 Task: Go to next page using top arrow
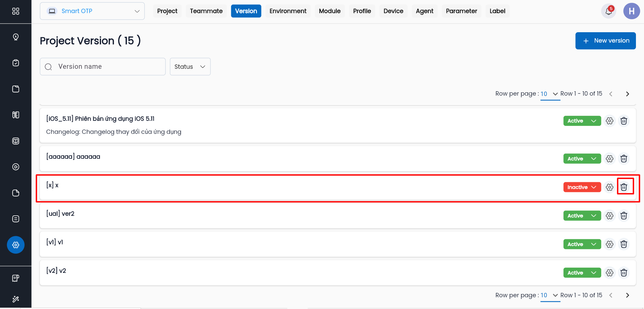(627, 94)
